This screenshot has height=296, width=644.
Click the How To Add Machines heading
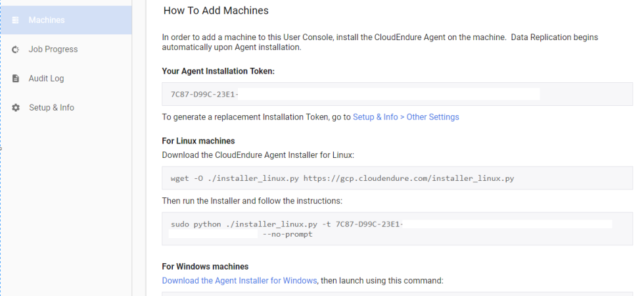pos(216,11)
